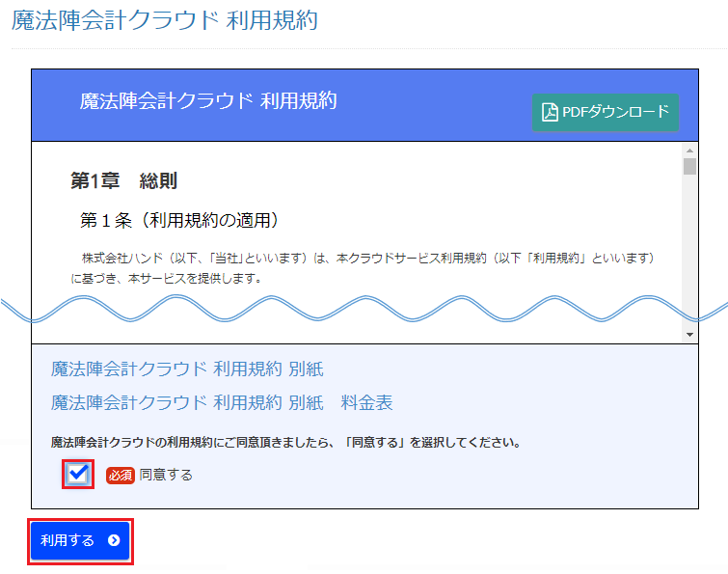The width and height of the screenshot is (728, 574).
Task: Click the terms scrollbar thumb
Action: [x=689, y=167]
